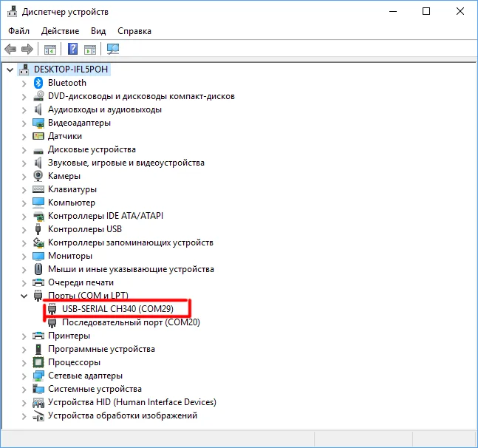Open the Действие menu
478x448 pixels.
tap(60, 31)
